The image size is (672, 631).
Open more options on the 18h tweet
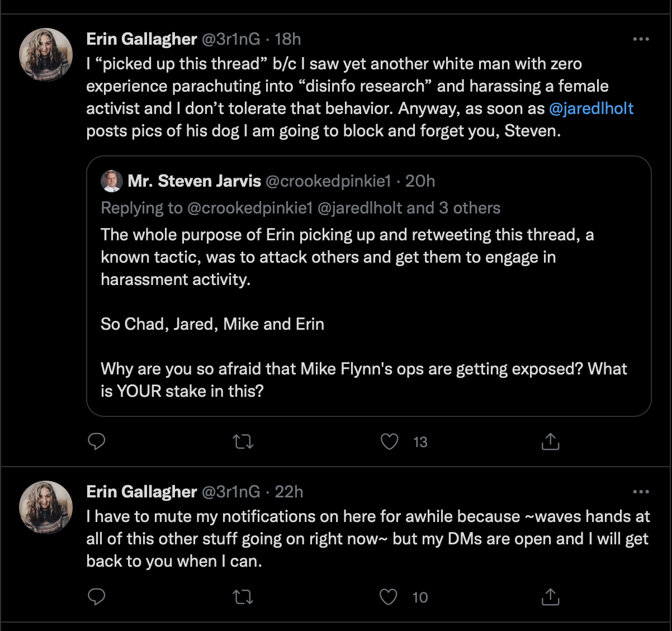(x=641, y=39)
